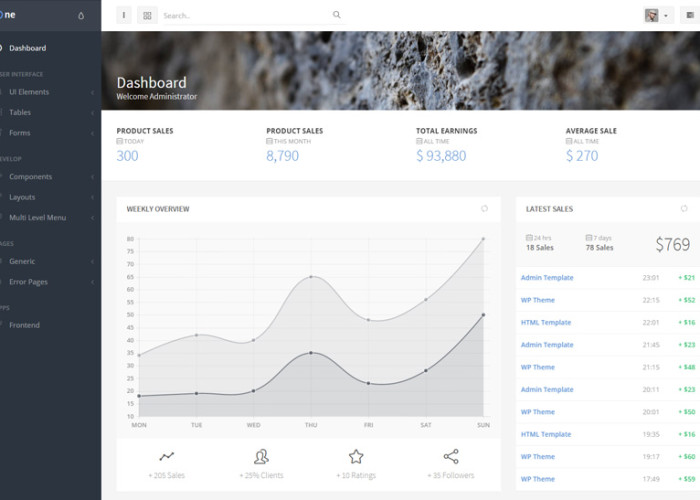Open WP Theme sale at 20:01
This screenshot has height=500, width=700.
pos(538,412)
